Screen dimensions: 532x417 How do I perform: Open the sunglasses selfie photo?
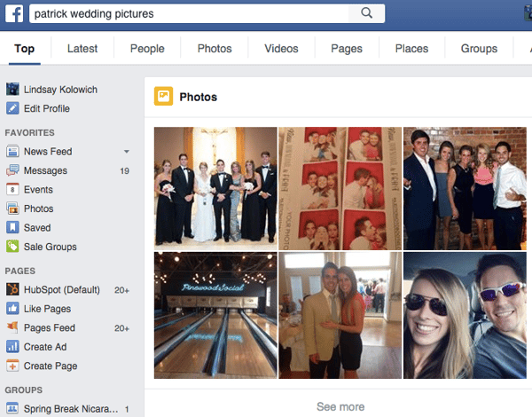coord(465,315)
